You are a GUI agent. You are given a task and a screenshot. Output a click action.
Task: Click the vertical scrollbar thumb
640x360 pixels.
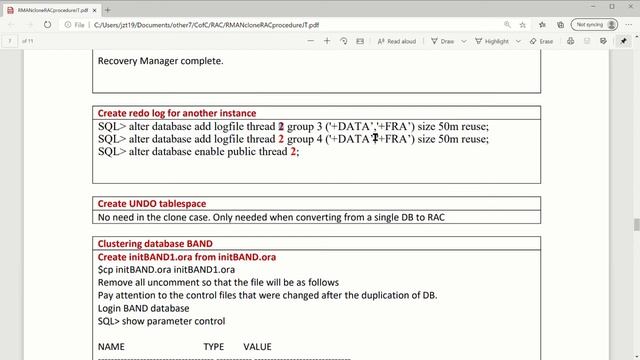(x=636, y=225)
